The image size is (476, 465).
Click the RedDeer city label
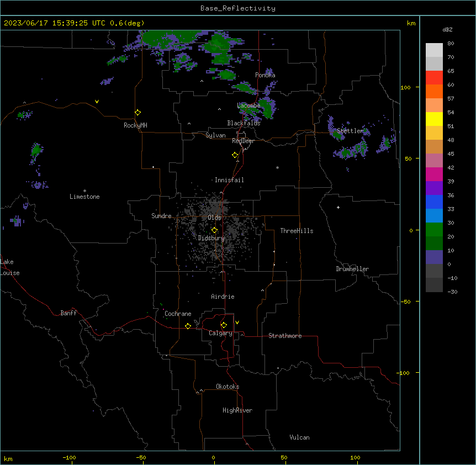243,141
